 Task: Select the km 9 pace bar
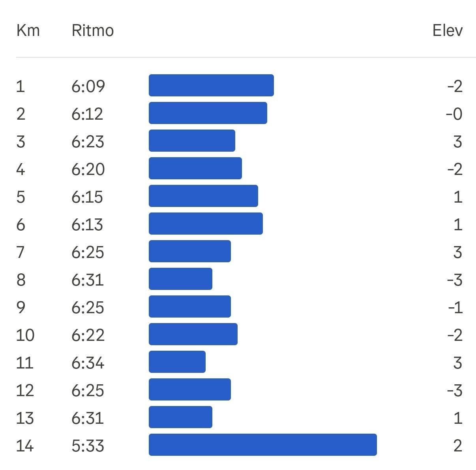pyautogui.click(x=190, y=306)
